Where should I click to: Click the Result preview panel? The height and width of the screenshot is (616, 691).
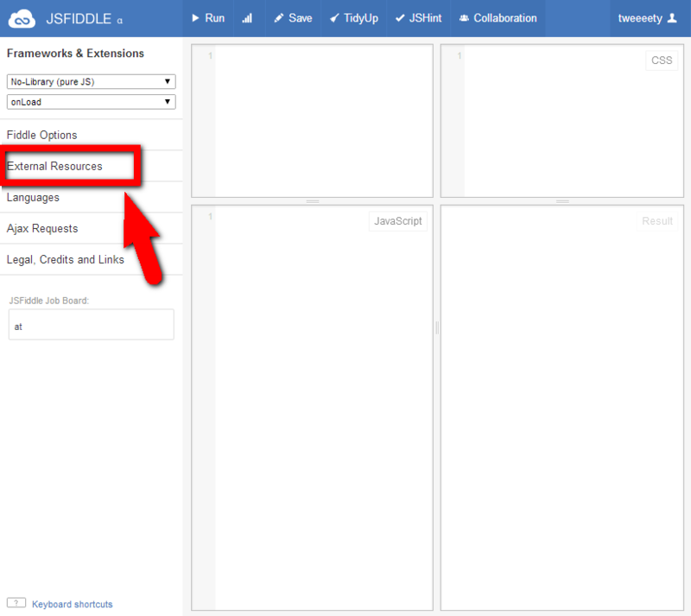[562, 408]
